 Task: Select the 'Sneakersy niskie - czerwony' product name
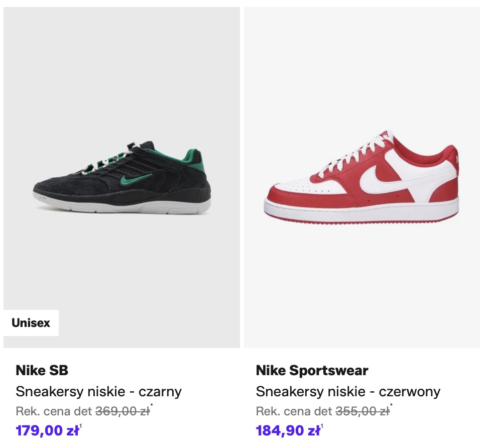[x=348, y=391]
